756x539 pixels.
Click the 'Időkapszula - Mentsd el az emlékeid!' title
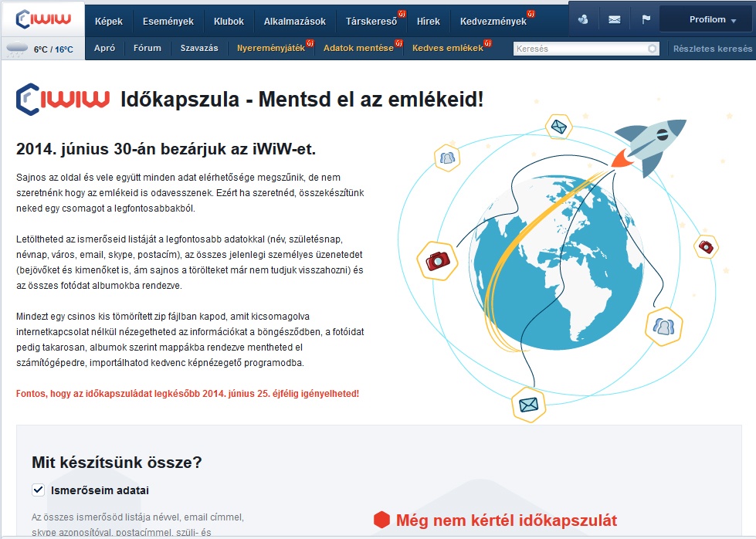[302, 100]
